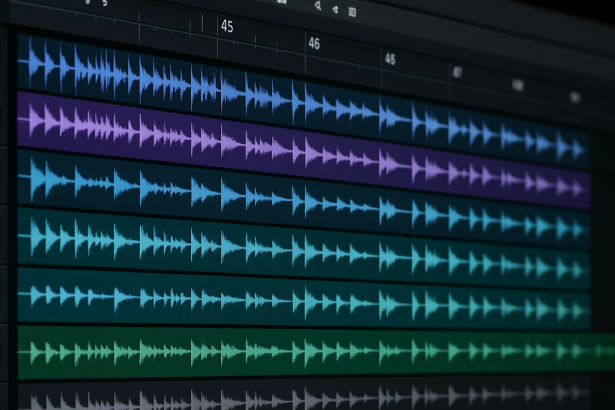Image resolution: width=615 pixels, height=410 pixels.
Task: Jump to bar 46 on the timeline ruler
Action: coord(314,44)
